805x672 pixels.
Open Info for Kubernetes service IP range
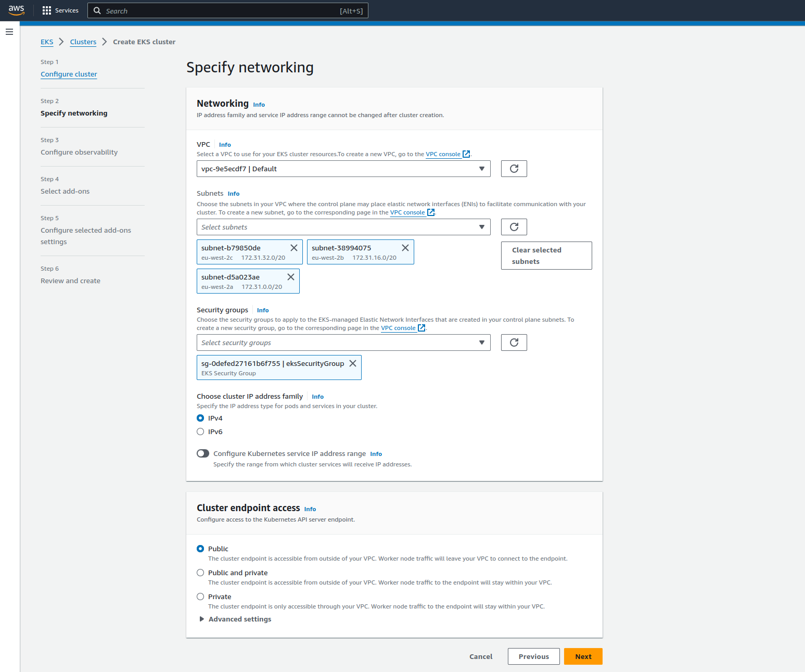(376, 454)
